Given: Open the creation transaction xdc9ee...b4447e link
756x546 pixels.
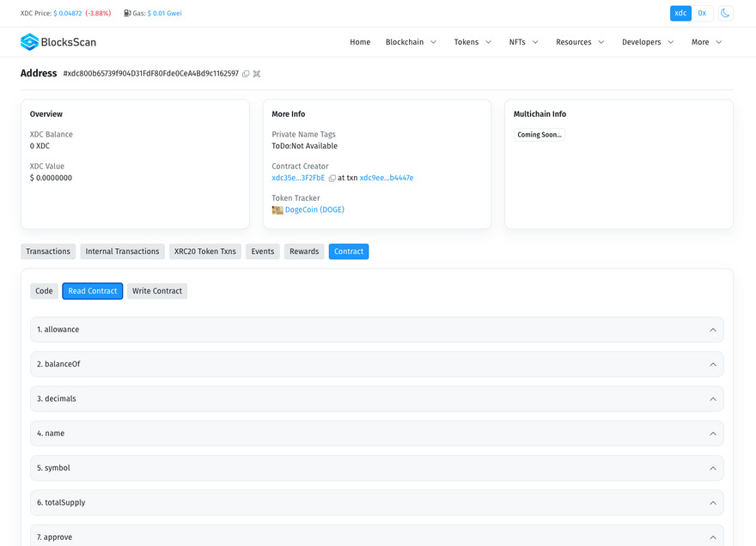Looking at the screenshot, I should pos(387,179).
